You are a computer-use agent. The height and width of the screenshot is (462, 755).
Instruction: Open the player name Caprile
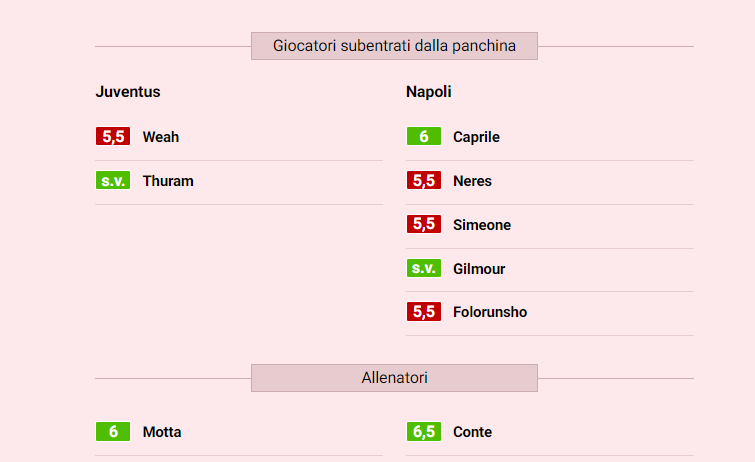coord(476,137)
